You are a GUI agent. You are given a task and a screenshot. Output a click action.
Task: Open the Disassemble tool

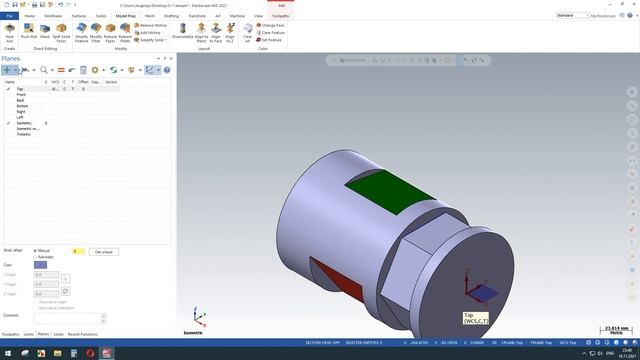coord(182,31)
